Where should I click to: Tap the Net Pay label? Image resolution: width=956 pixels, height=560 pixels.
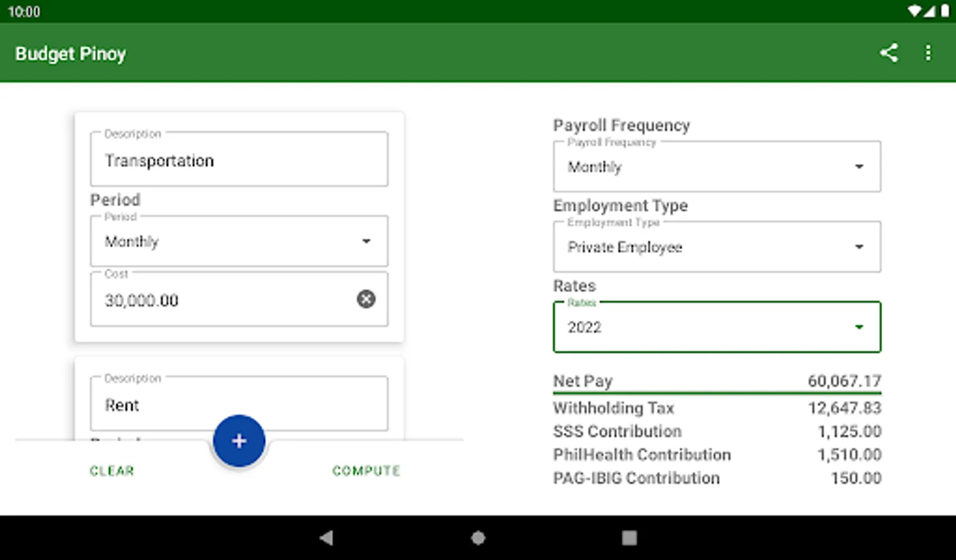pyautogui.click(x=583, y=381)
